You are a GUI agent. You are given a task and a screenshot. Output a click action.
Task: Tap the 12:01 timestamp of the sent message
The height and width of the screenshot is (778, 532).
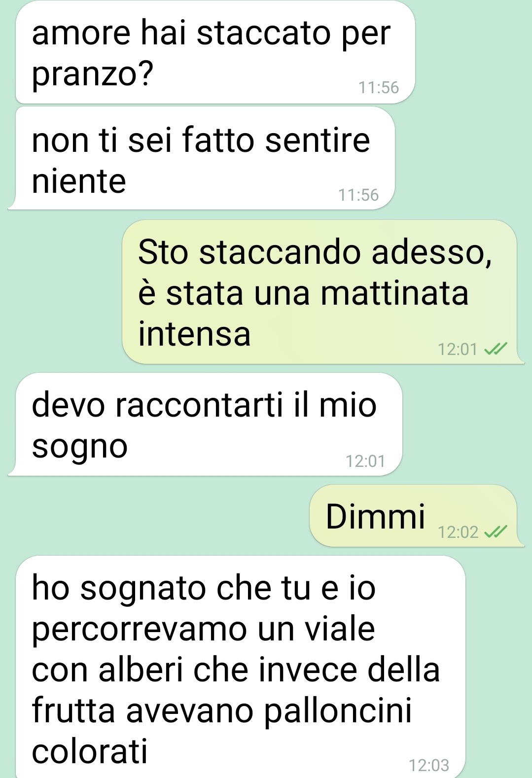click(x=458, y=349)
